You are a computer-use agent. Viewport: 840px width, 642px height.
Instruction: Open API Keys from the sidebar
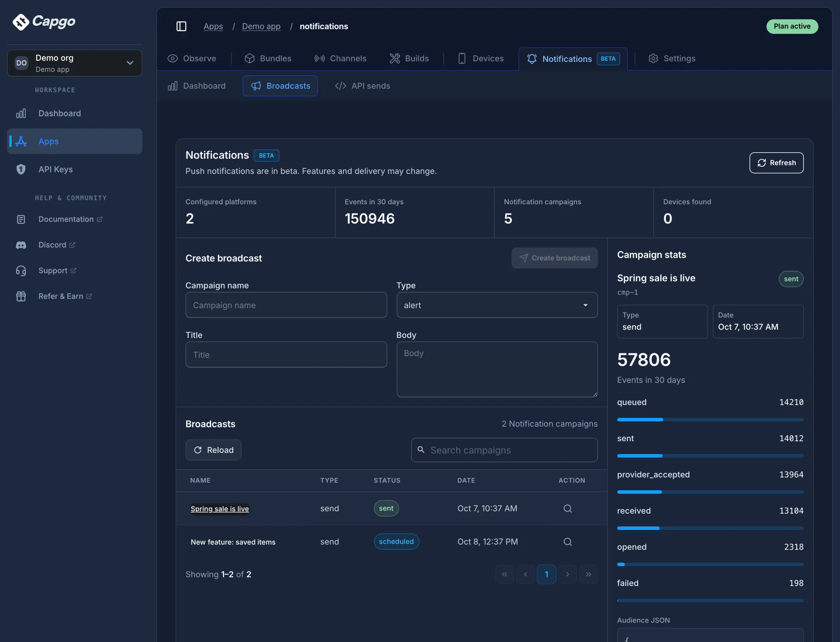tap(75, 169)
